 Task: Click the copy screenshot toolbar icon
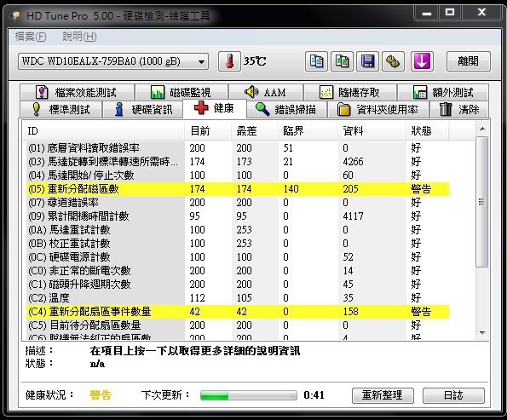(x=342, y=61)
